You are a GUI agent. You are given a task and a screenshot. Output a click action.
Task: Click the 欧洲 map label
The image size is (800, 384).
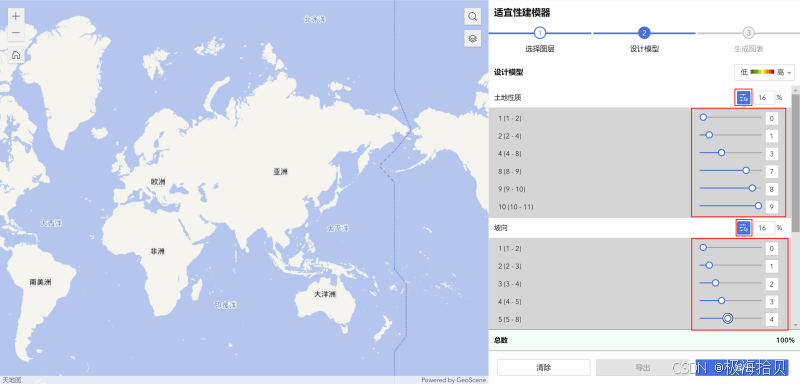tap(158, 182)
